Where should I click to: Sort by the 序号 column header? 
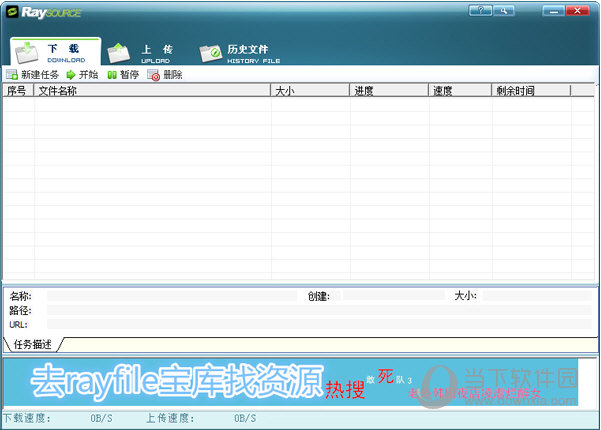(x=18, y=91)
